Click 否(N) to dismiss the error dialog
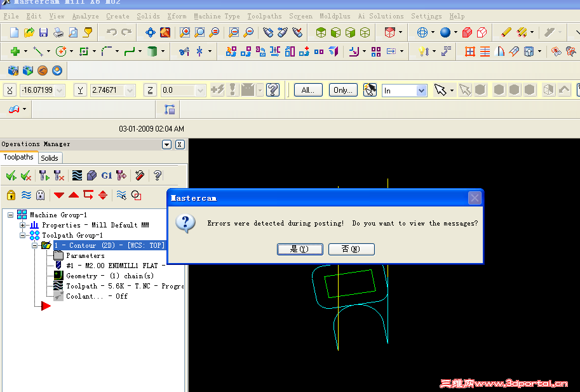The width and height of the screenshot is (580, 392). [x=351, y=249]
